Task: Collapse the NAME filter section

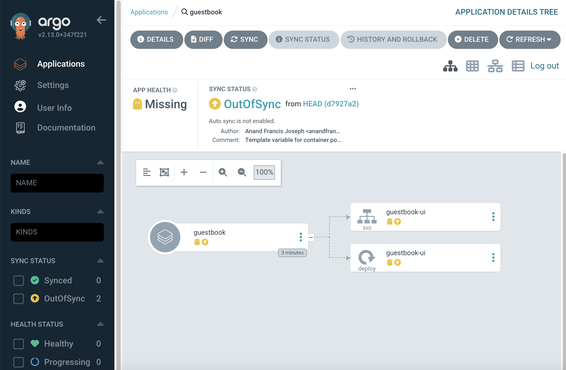Action: coord(100,162)
